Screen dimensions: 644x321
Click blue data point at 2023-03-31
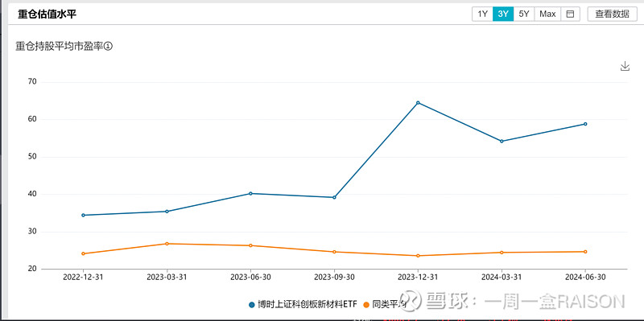[x=167, y=212]
